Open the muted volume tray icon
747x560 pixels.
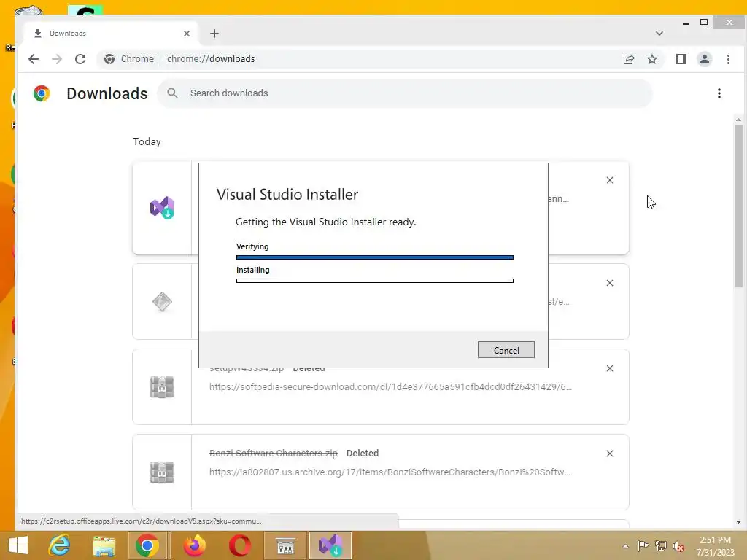[x=678, y=547]
